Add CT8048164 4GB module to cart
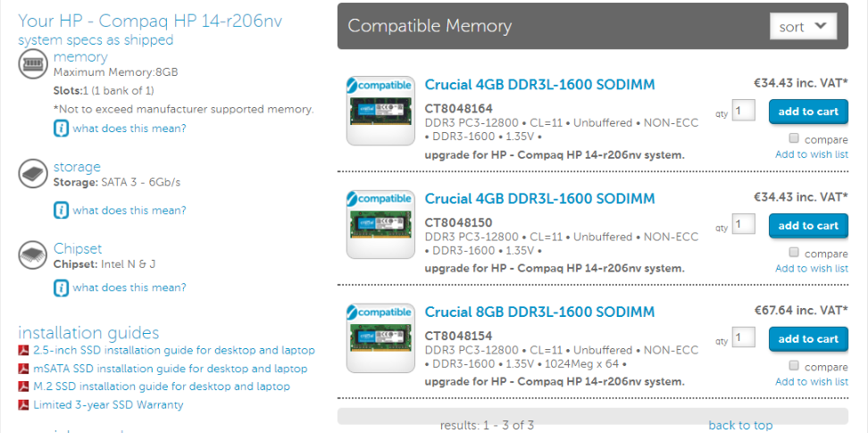The height and width of the screenshot is (433, 868). tap(808, 112)
